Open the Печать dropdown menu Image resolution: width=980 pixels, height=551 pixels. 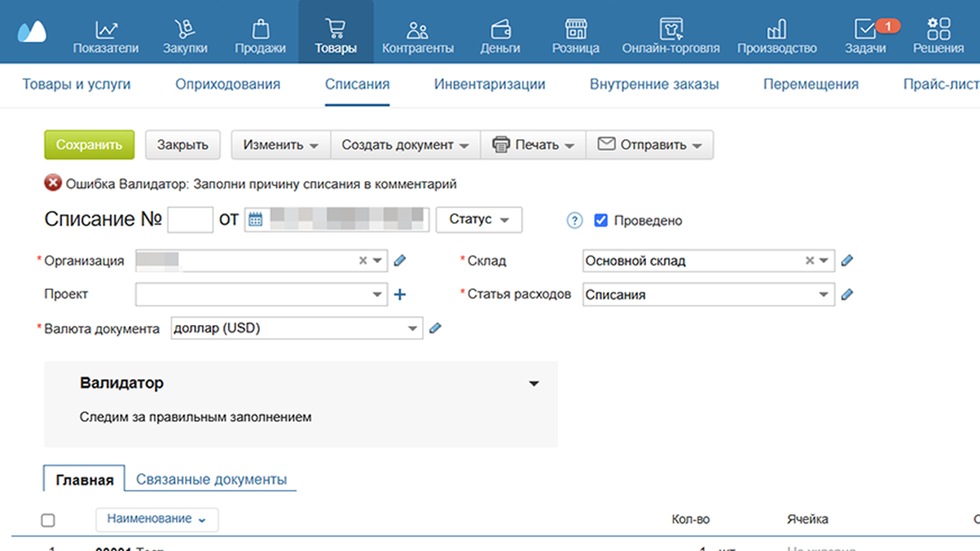[533, 145]
